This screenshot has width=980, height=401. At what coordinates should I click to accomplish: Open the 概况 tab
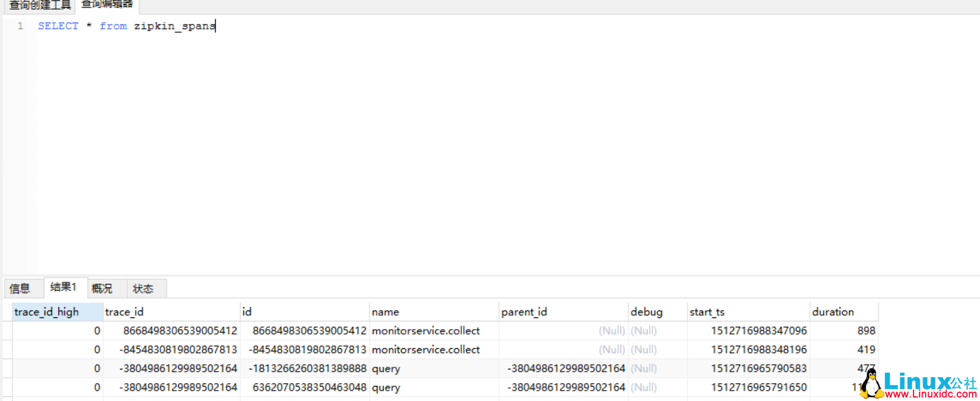pyautogui.click(x=102, y=288)
